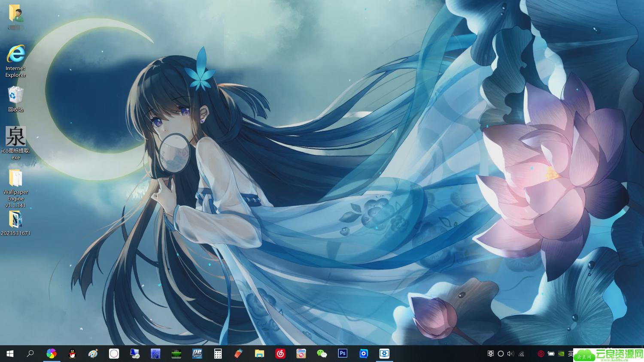644x362 pixels.
Task: Launch QQ penguin from taskbar
Action: [x=72, y=353]
